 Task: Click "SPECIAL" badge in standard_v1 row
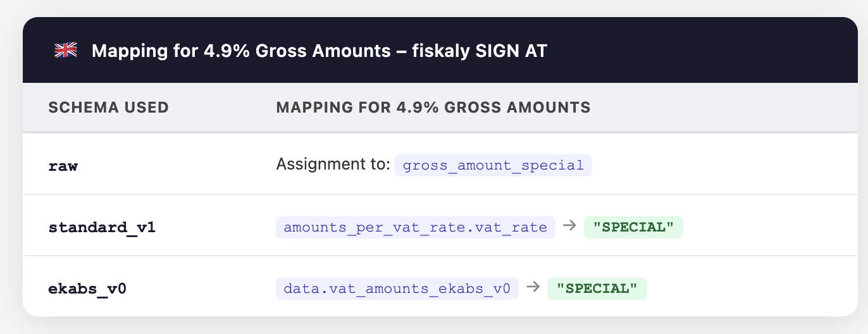(633, 227)
